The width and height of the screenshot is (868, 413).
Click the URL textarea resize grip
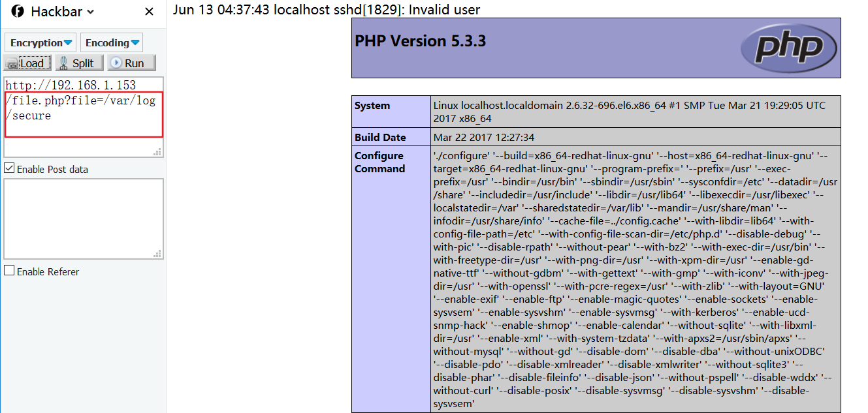click(157, 151)
